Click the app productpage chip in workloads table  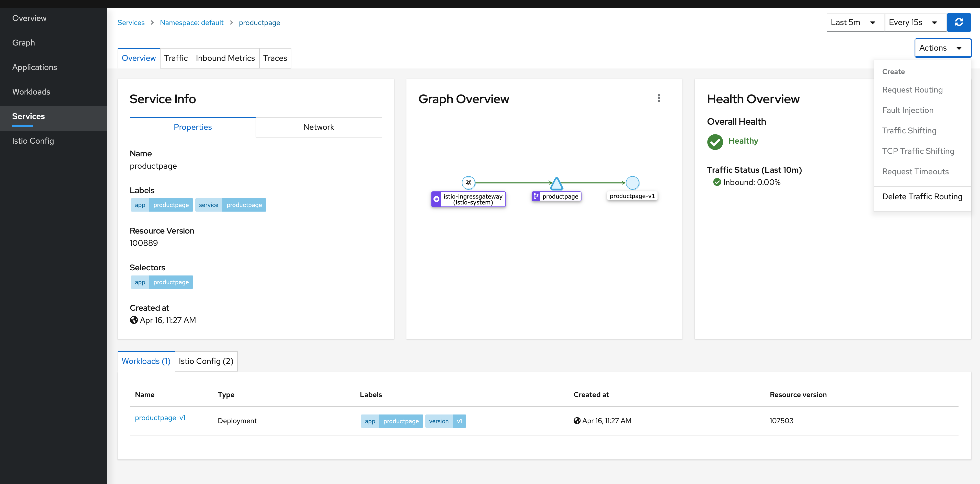[392, 421]
